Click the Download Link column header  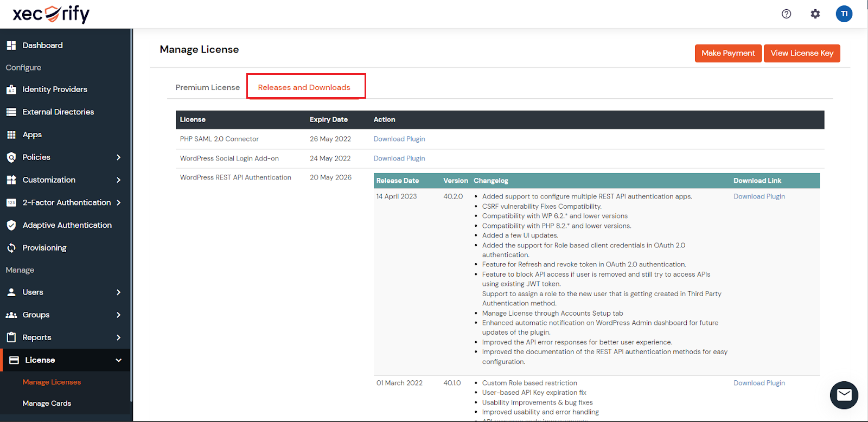757,181
